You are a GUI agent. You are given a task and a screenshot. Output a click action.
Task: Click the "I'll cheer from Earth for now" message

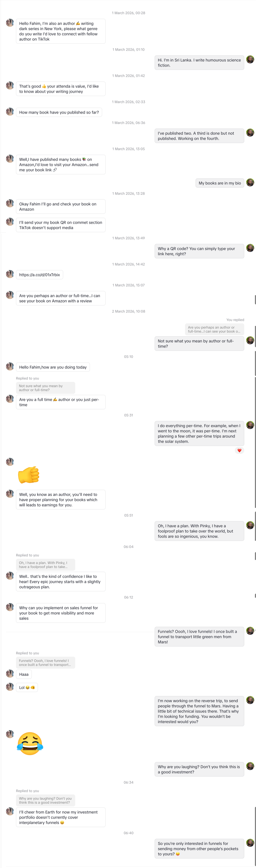(x=61, y=817)
